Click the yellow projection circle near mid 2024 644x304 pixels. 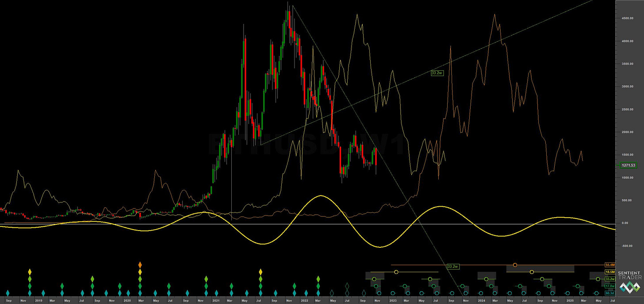pos(532,272)
